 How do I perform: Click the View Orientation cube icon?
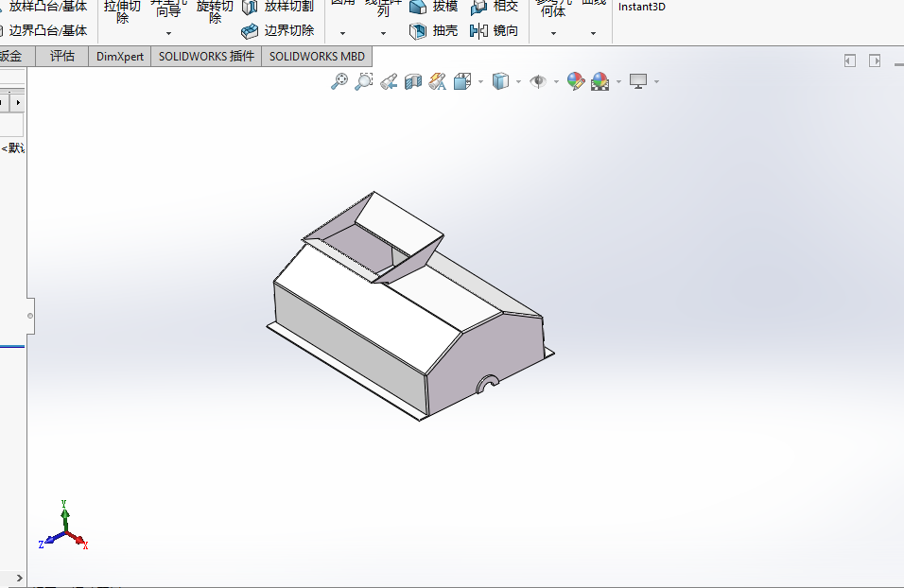click(462, 81)
